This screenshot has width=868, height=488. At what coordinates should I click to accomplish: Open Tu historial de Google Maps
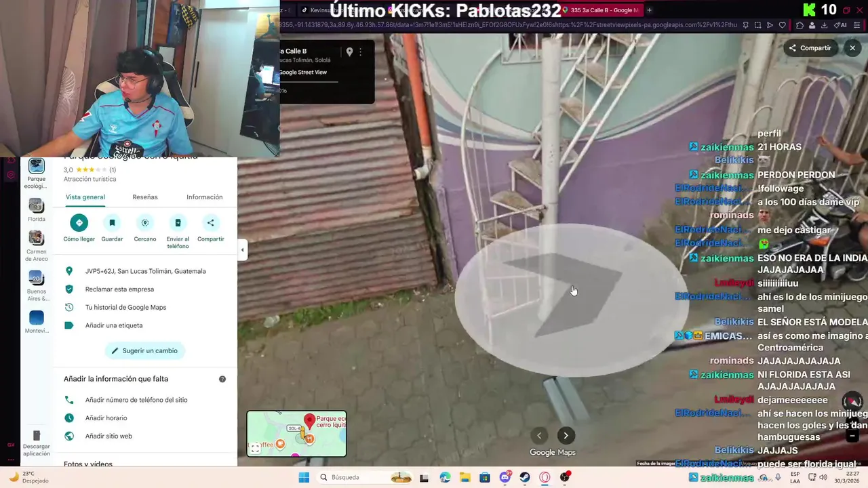pos(145,308)
